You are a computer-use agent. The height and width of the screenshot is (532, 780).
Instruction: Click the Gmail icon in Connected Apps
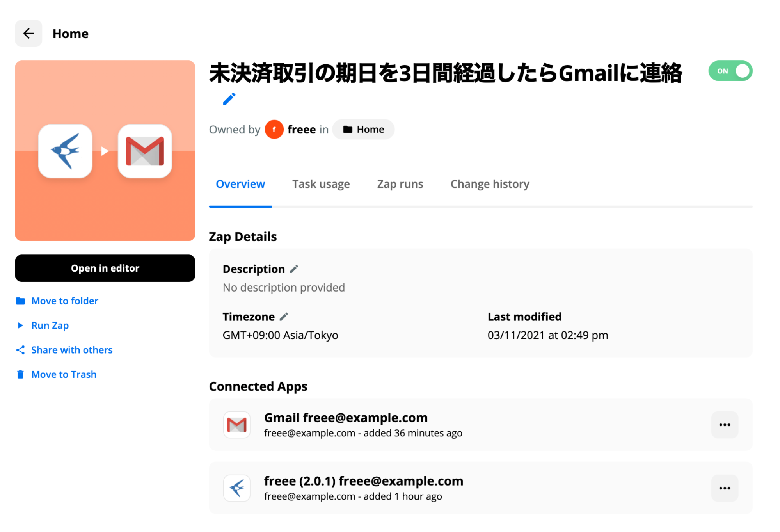point(237,425)
